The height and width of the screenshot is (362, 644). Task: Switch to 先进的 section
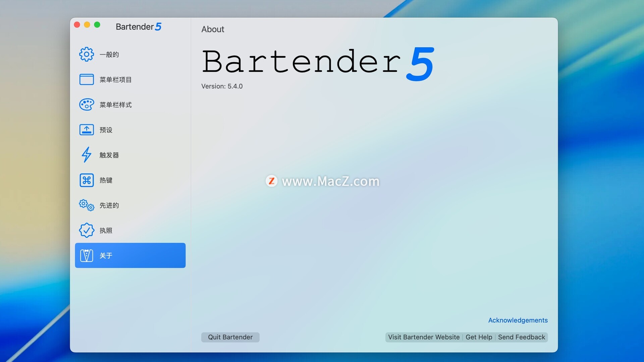click(130, 205)
